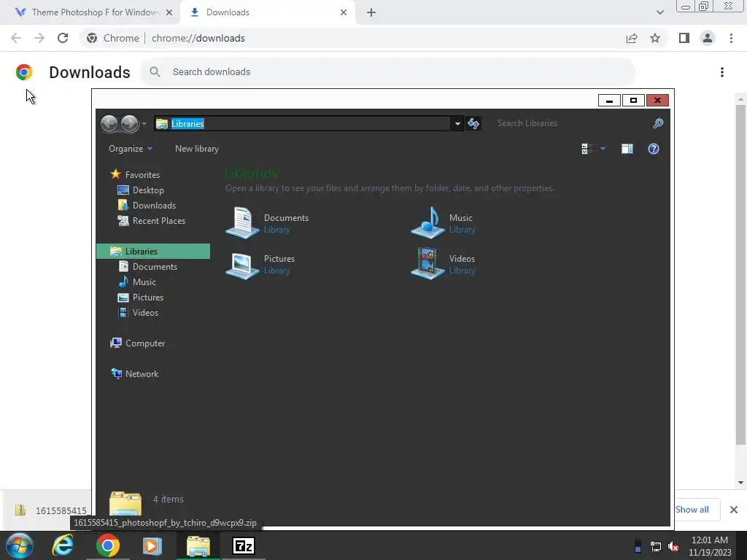Open the view options dropdown arrow
747x560 pixels.
tap(603, 149)
